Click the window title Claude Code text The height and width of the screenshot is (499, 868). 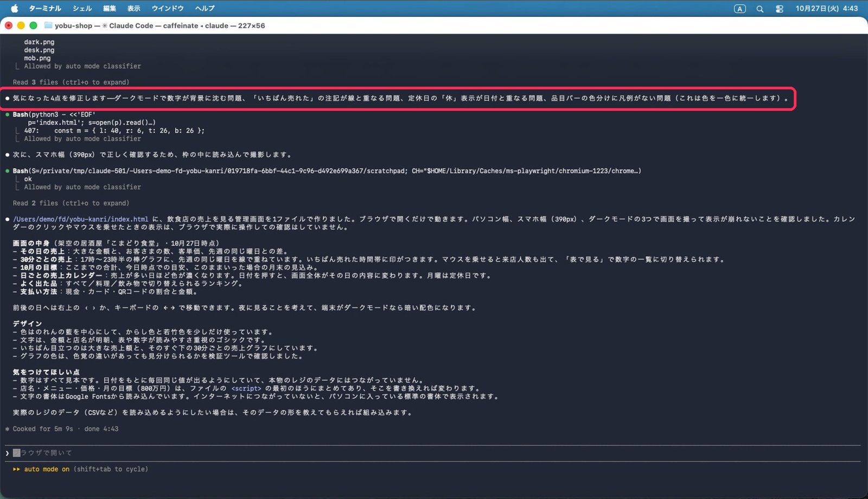(131, 25)
